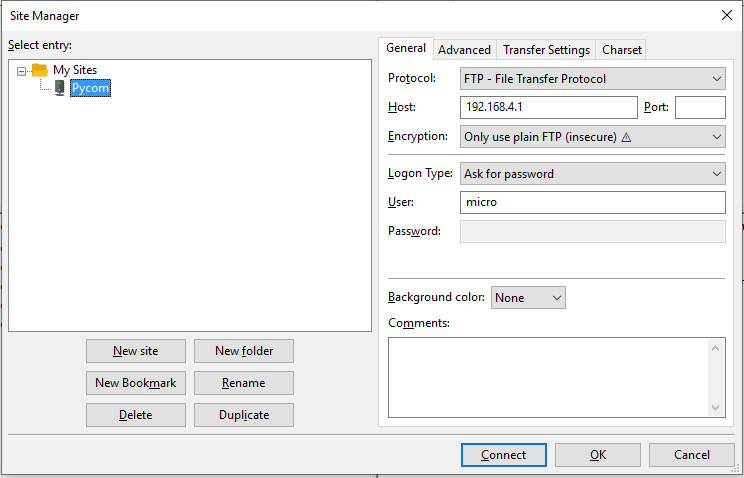Switch to the Transfer Settings tab

(546, 49)
